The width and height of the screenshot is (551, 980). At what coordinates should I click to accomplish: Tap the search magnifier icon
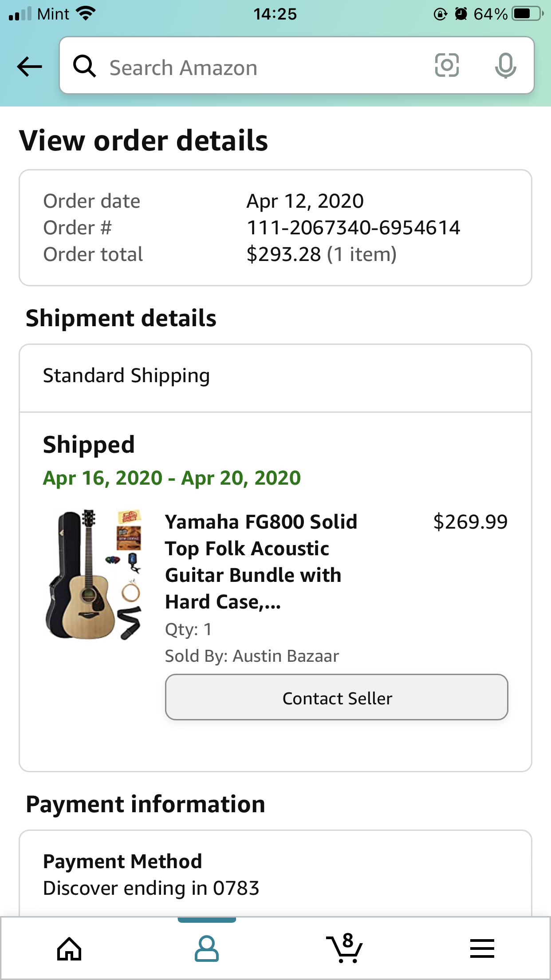[84, 67]
